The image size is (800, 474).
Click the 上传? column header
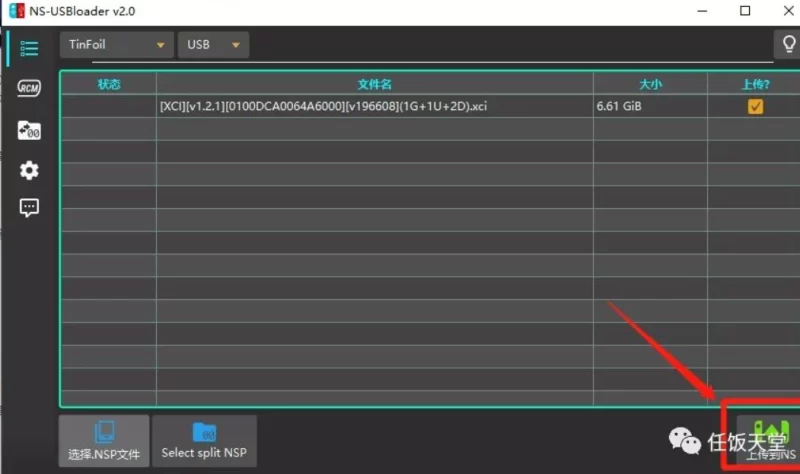(755, 84)
